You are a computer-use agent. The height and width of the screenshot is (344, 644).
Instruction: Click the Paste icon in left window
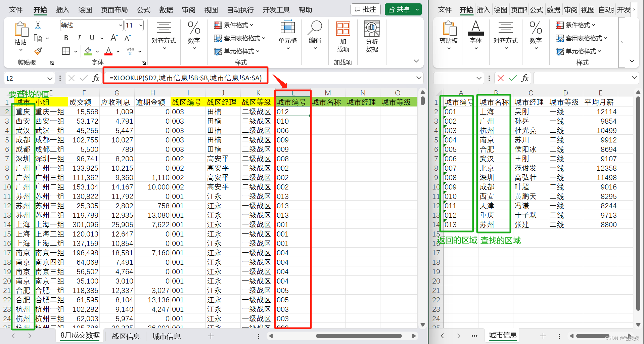(x=21, y=29)
